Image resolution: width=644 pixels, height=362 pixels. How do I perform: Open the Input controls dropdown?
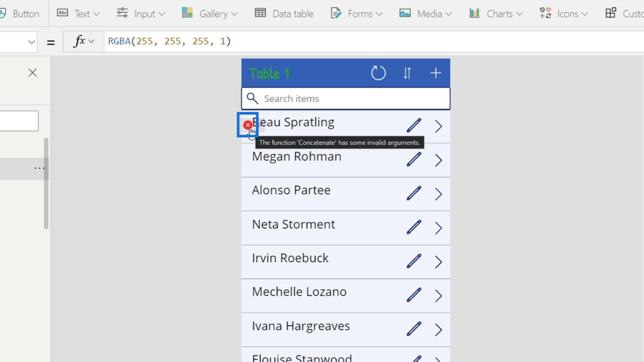(x=141, y=14)
